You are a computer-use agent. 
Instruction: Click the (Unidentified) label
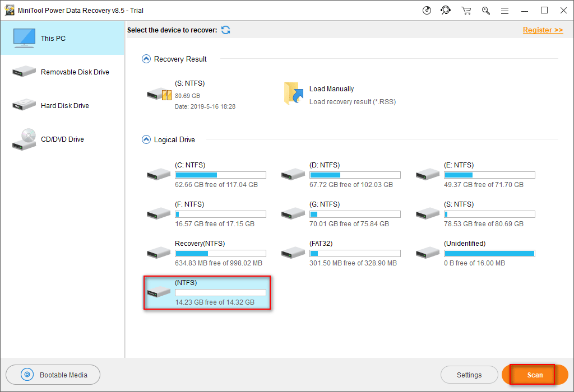click(x=465, y=244)
